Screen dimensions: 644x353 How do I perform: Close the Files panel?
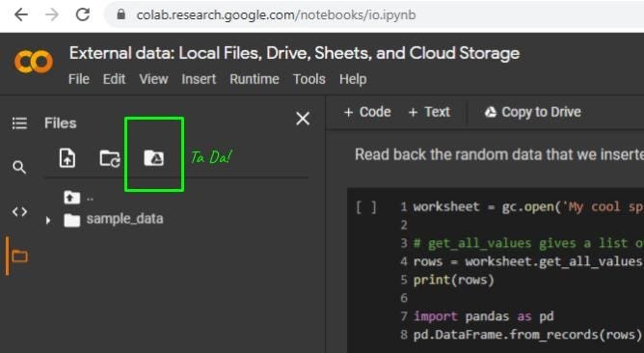[x=303, y=119]
